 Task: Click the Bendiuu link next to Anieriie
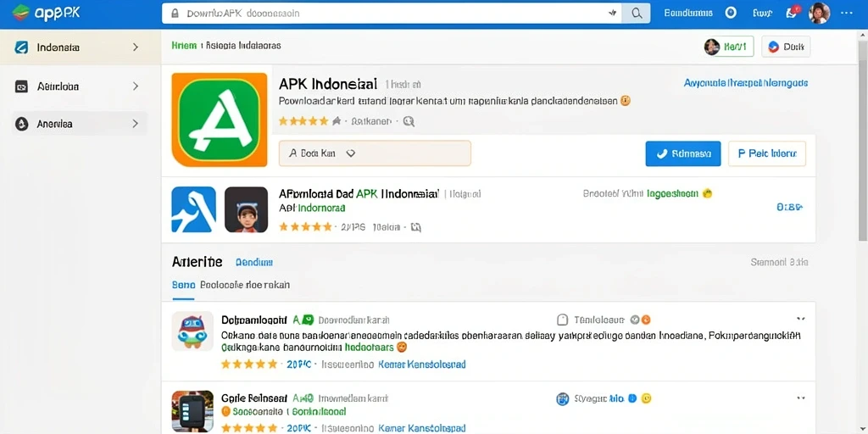254,263
